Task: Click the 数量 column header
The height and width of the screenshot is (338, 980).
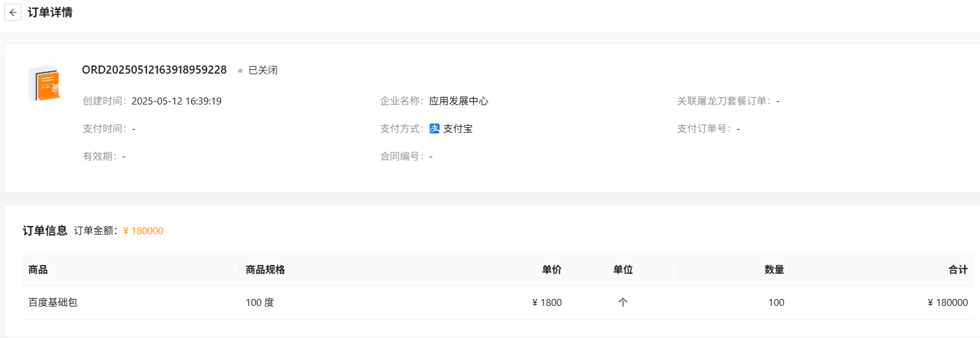Action: click(x=774, y=269)
